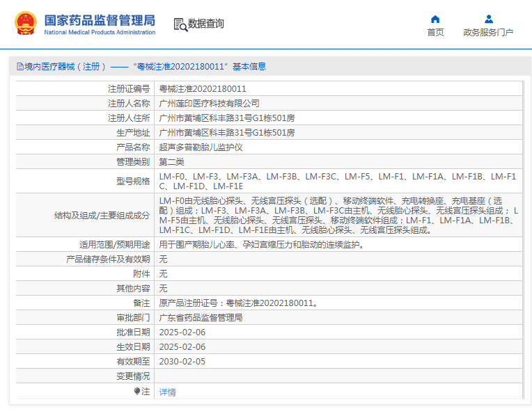Click the small icon before 境内医疗器械 heading

(x=19, y=67)
